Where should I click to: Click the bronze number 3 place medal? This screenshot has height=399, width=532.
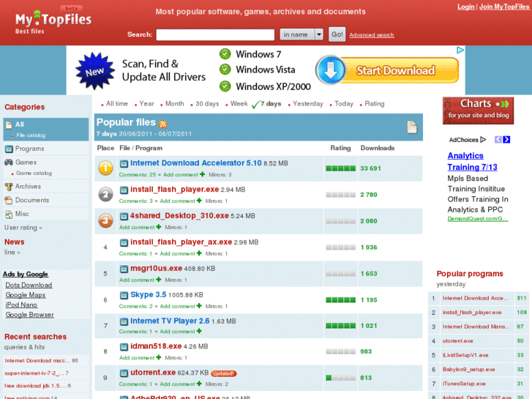(x=105, y=221)
